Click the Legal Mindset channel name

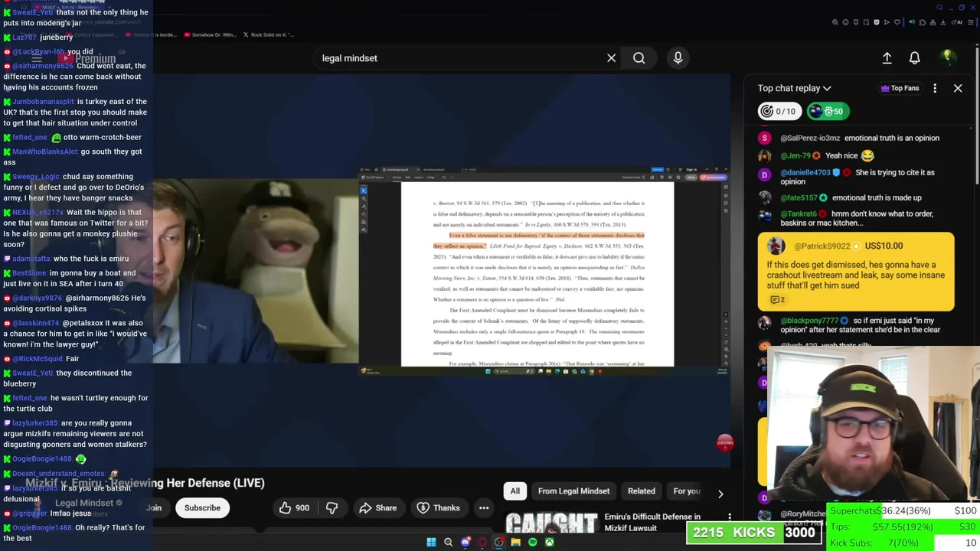[x=84, y=503]
